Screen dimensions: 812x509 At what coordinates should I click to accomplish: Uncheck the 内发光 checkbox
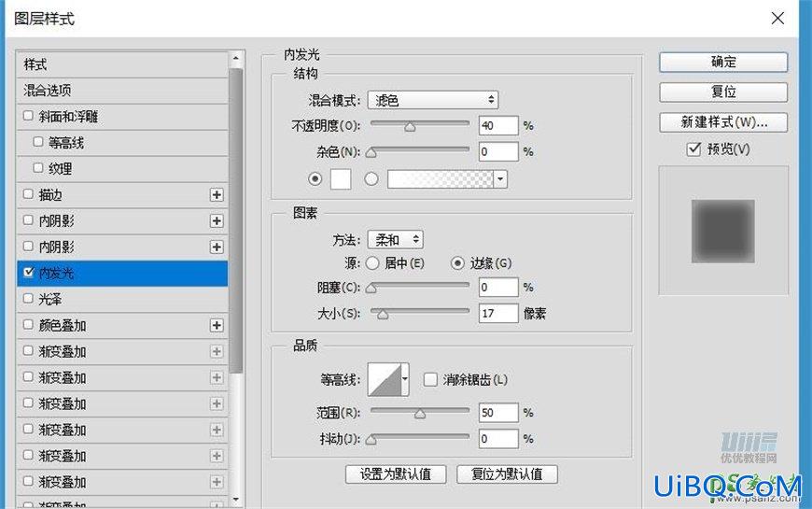pyautogui.click(x=29, y=272)
